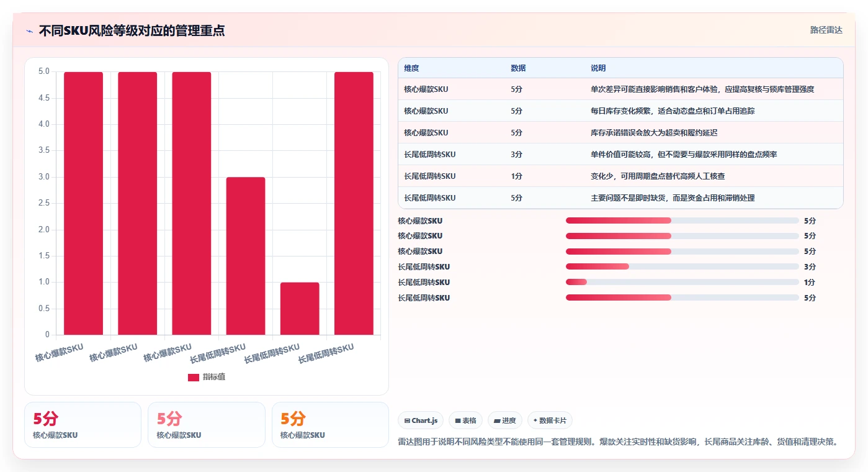Click the 1分 progress bar for 长尾低周转SKU
Viewport: 868px width, 472px height.
coord(682,283)
